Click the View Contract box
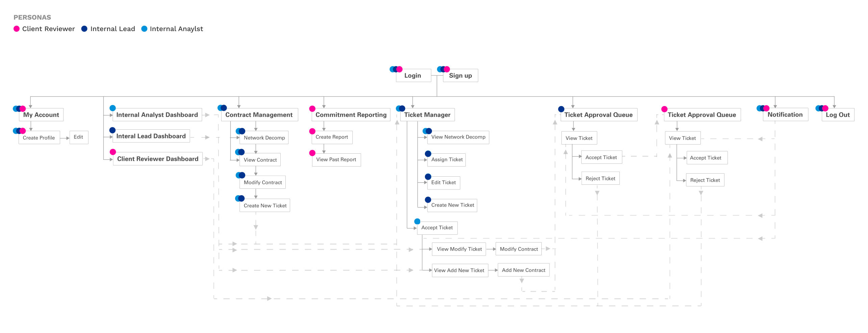 (x=260, y=160)
